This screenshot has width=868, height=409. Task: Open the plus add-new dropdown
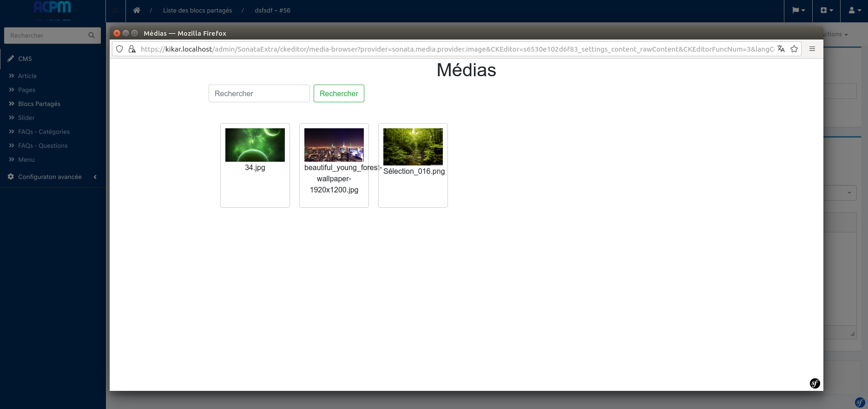(827, 10)
